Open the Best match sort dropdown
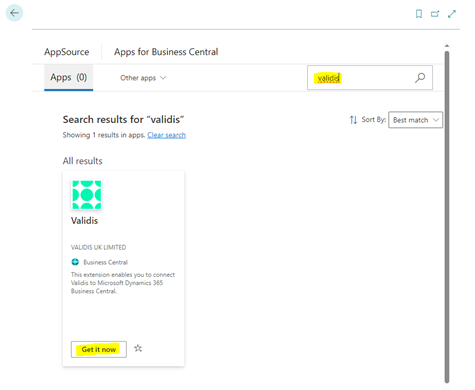 click(x=415, y=120)
